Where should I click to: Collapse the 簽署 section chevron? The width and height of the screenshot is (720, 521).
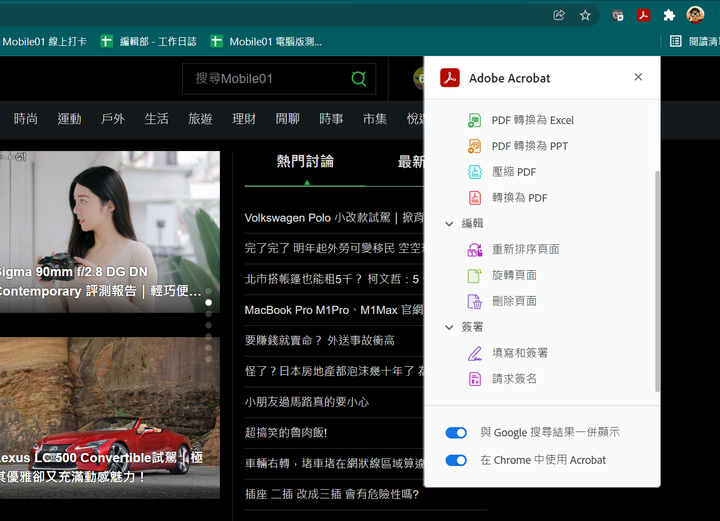pos(449,327)
